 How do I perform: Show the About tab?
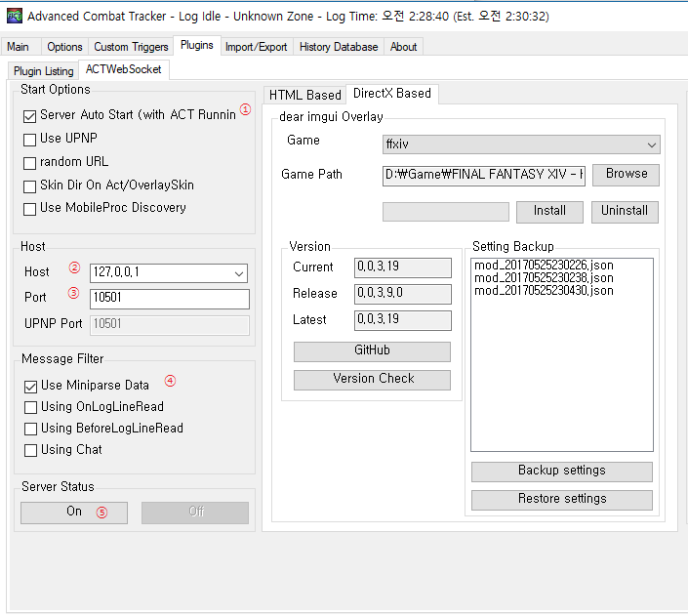[x=403, y=47]
